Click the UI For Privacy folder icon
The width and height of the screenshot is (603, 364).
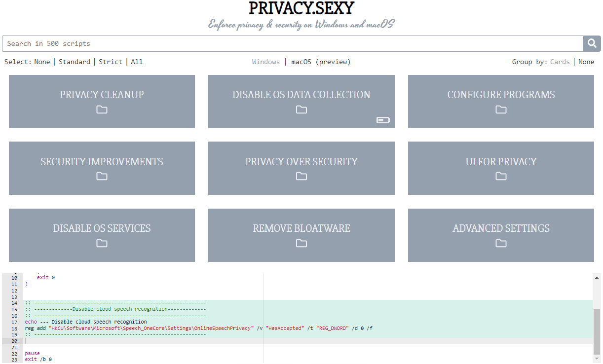[x=501, y=176]
